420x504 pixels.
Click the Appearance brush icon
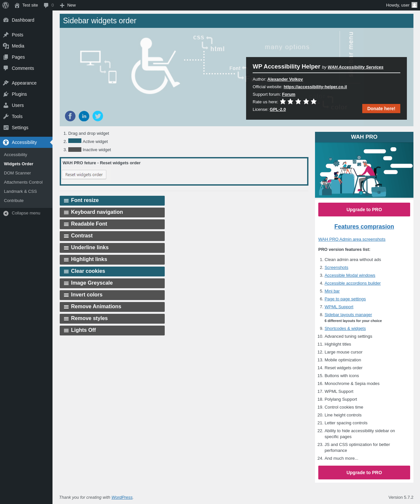tap(6, 83)
